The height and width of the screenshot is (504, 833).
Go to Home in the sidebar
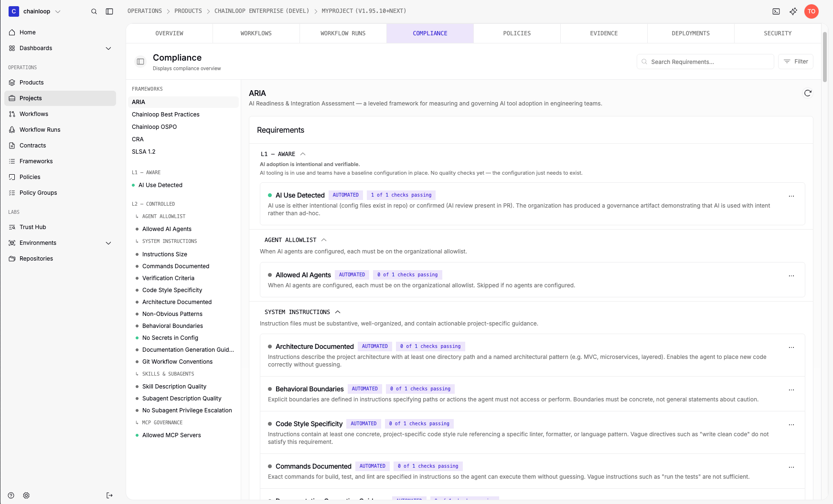[x=60, y=32]
